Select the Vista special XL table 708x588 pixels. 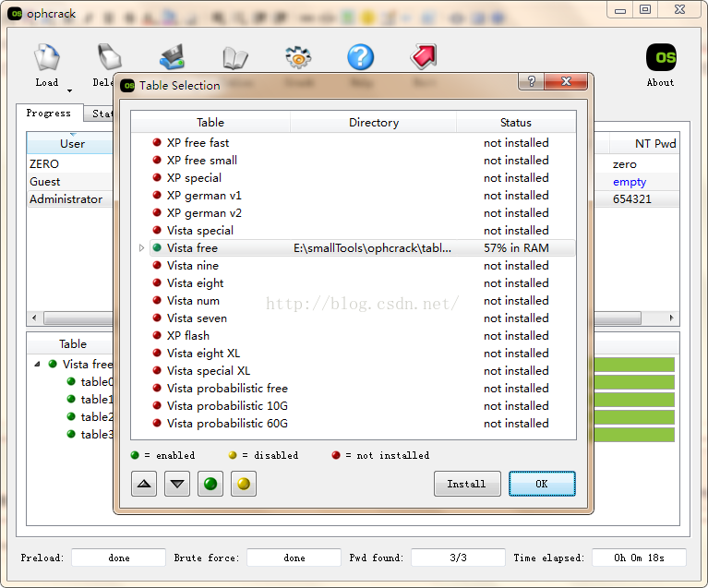[x=209, y=371]
